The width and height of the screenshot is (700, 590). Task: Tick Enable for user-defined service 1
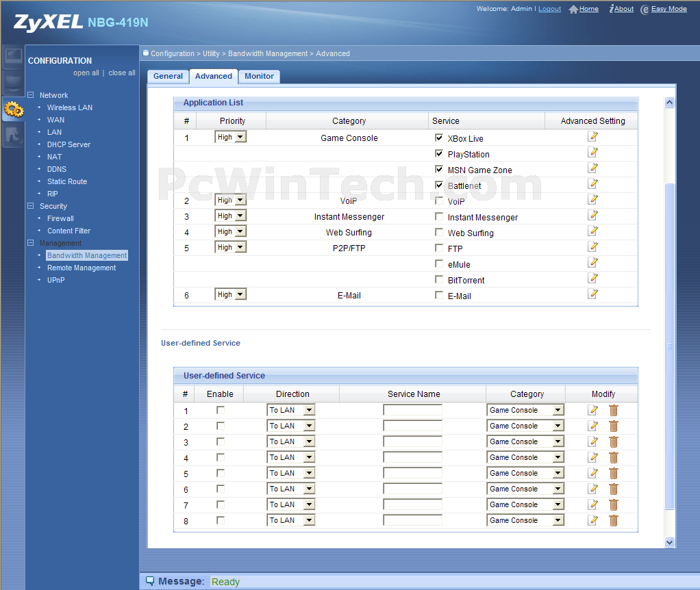(220, 410)
